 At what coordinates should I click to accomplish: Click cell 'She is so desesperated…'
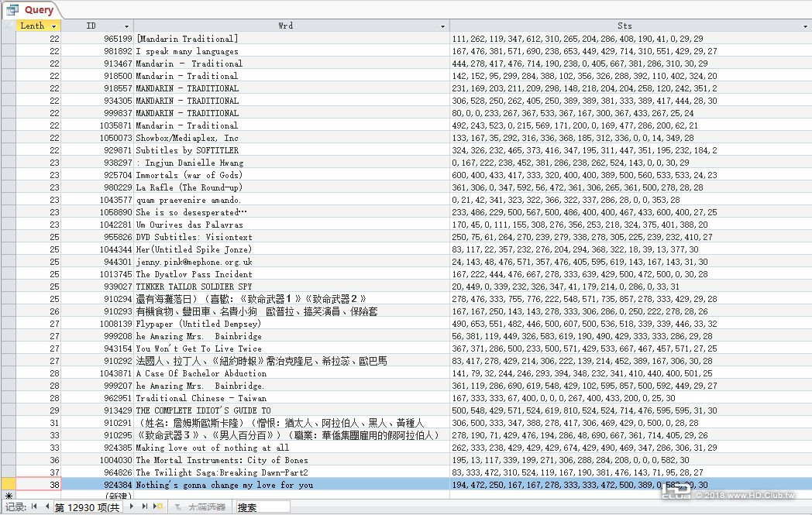[x=291, y=213]
